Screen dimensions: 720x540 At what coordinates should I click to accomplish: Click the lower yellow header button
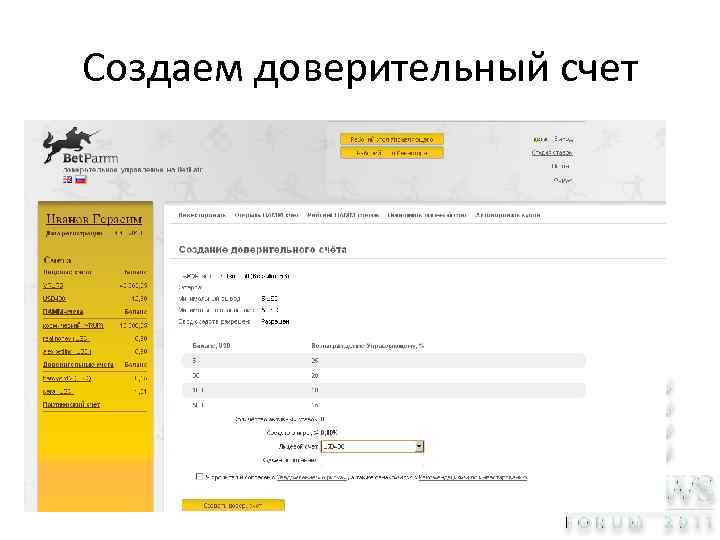pos(392,153)
